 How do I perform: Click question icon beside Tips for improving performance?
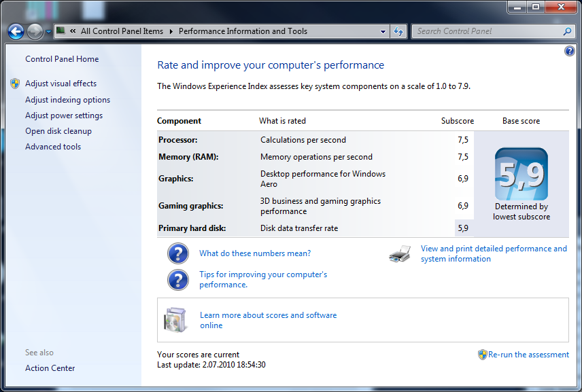click(x=178, y=280)
